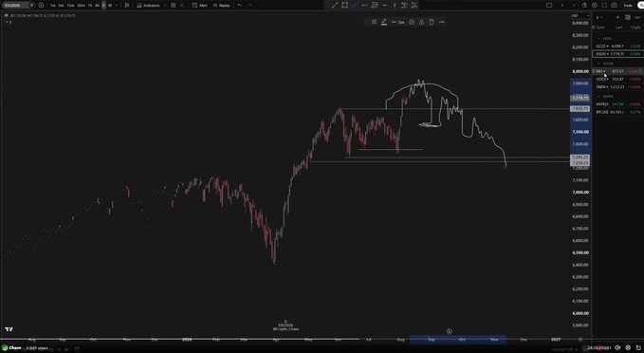Mute the video with the speaker icon
This screenshot has width=644, height=353.
[x=617, y=348]
